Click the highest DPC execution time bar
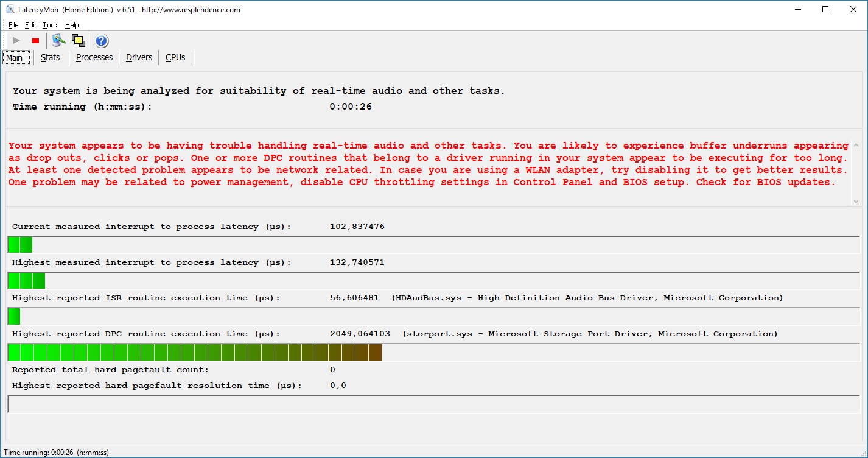 tap(195, 352)
